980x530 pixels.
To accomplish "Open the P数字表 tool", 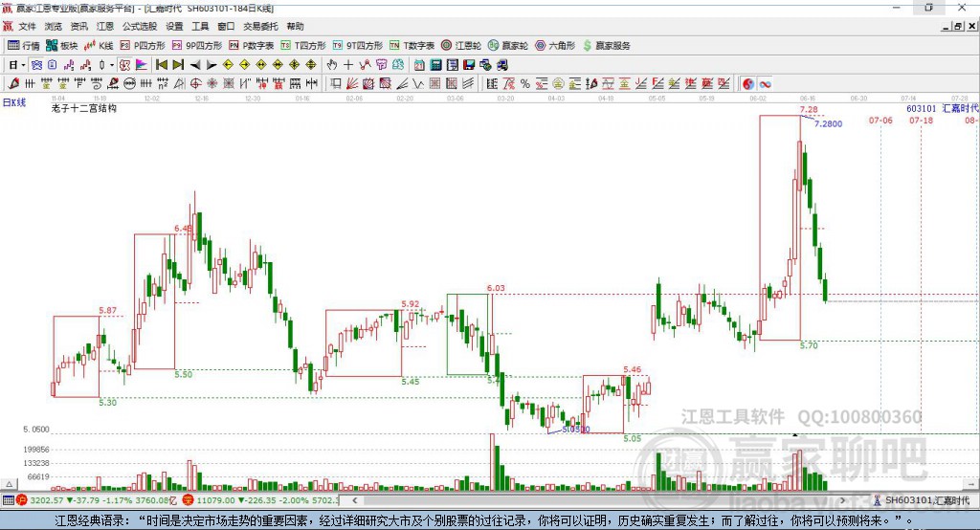I will pyautogui.click(x=252, y=46).
